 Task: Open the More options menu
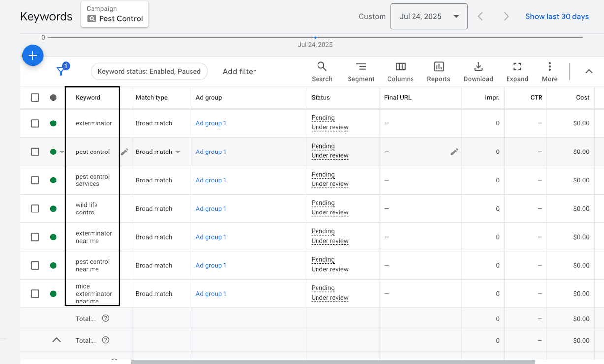point(549,71)
